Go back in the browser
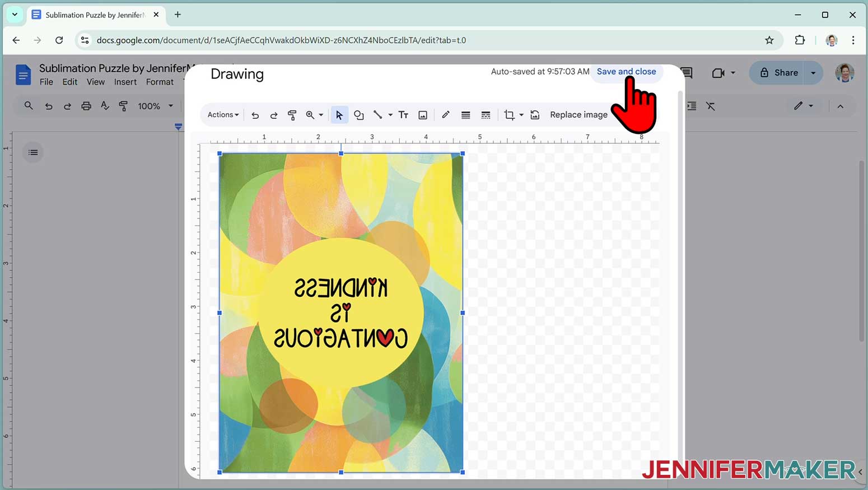The height and width of the screenshot is (490, 868). pos(16,40)
